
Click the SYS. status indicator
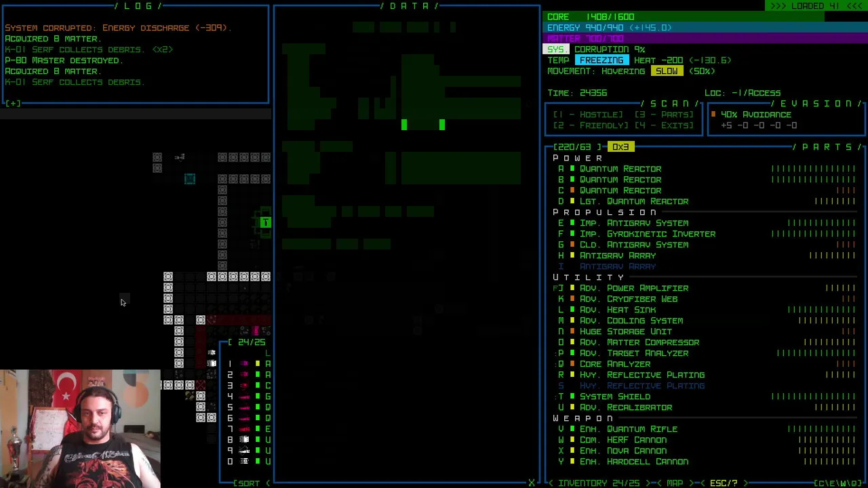[557, 49]
